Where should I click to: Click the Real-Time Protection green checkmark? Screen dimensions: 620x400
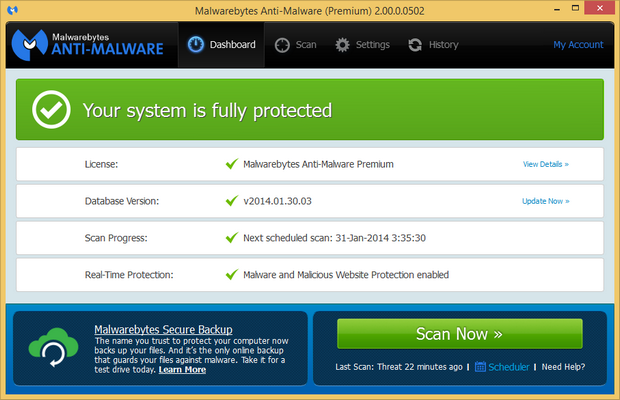click(x=232, y=274)
